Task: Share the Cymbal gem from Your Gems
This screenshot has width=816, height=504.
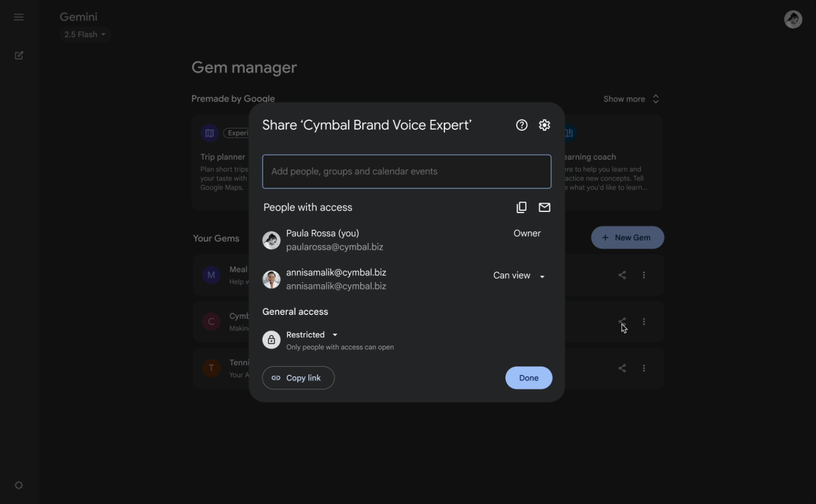Action: pos(622,322)
